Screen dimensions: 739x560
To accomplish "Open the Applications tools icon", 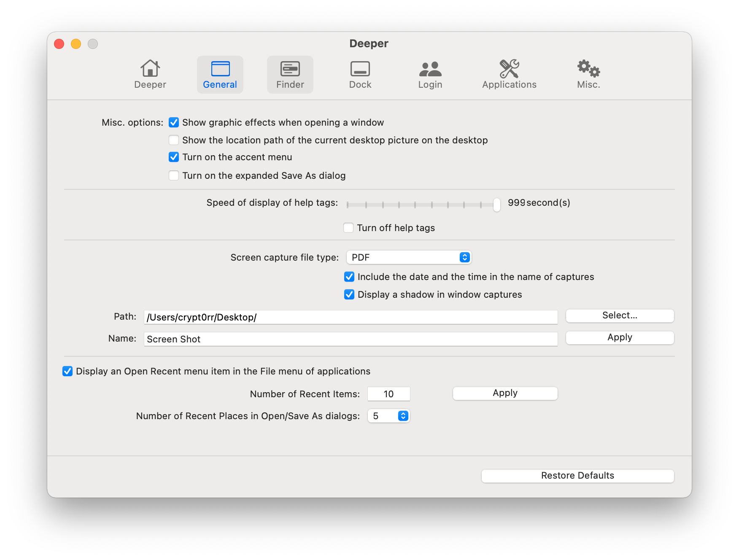I will click(509, 69).
